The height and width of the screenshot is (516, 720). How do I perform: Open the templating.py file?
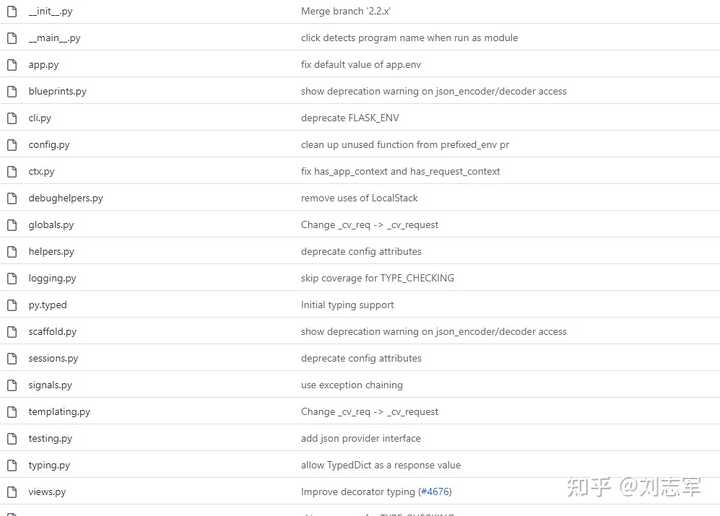pyautogui.click(x=59, y=411)
